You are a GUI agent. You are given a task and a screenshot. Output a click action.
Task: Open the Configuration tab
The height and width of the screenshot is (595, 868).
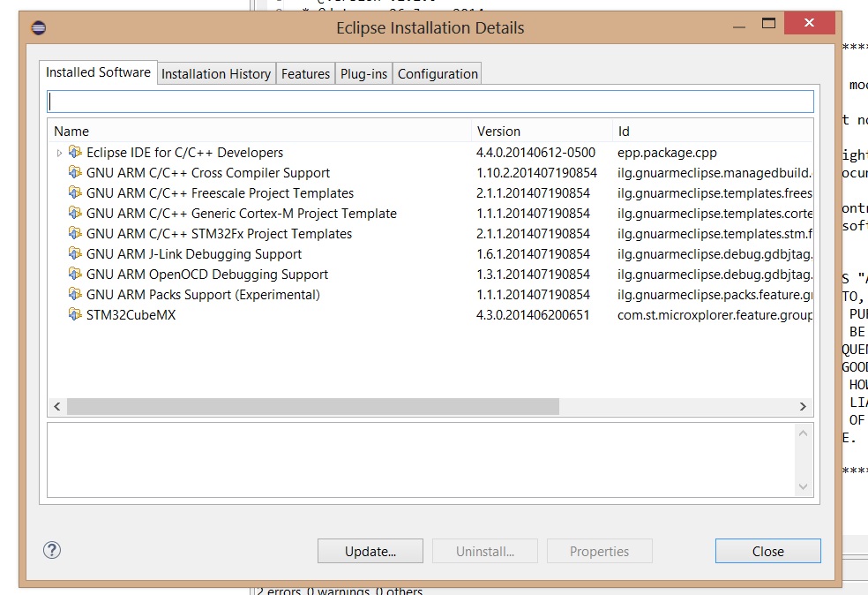click(x=438, y=73)
